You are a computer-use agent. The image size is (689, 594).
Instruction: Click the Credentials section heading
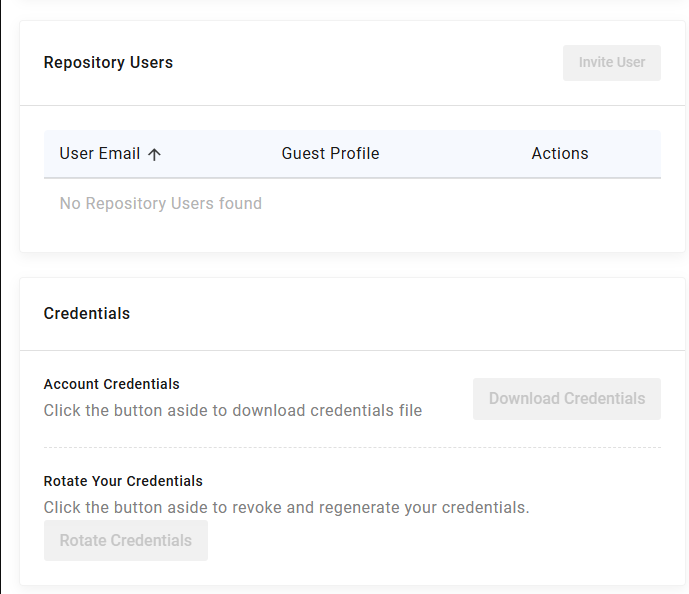(x=87, y=313)
